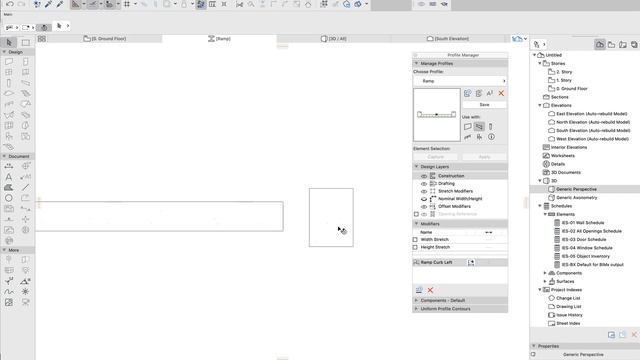Open the 2. Story in Navigator
The width and height of the screenshot is (640, 360).
[564, 72]
